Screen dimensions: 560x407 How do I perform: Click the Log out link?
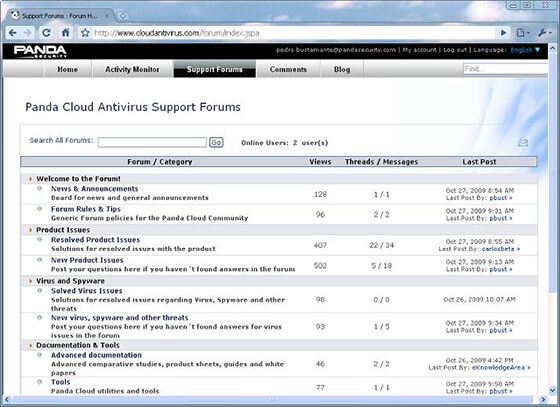click(455, 50)
